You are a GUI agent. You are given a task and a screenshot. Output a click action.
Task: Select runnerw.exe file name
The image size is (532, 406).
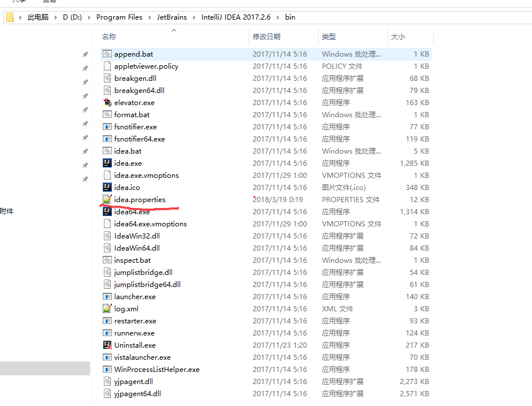(x=134, y=333)
